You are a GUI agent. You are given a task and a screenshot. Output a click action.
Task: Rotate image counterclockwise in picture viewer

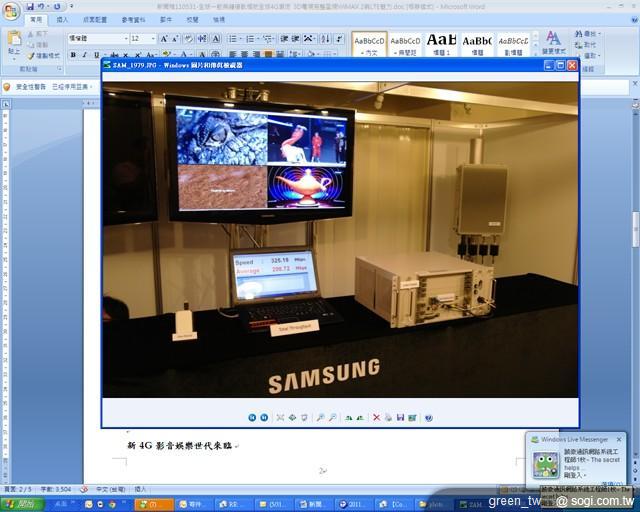[x=360, y=418]
